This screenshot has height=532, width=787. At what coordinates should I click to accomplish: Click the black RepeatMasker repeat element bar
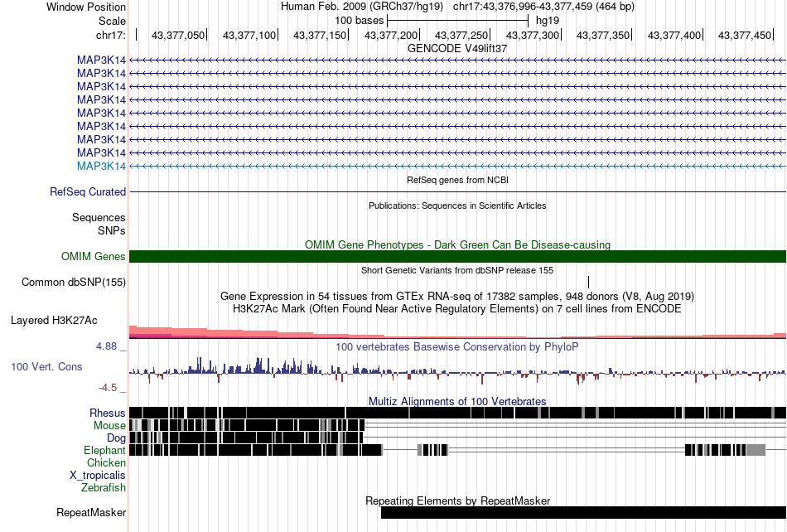[x=583, y=512]
